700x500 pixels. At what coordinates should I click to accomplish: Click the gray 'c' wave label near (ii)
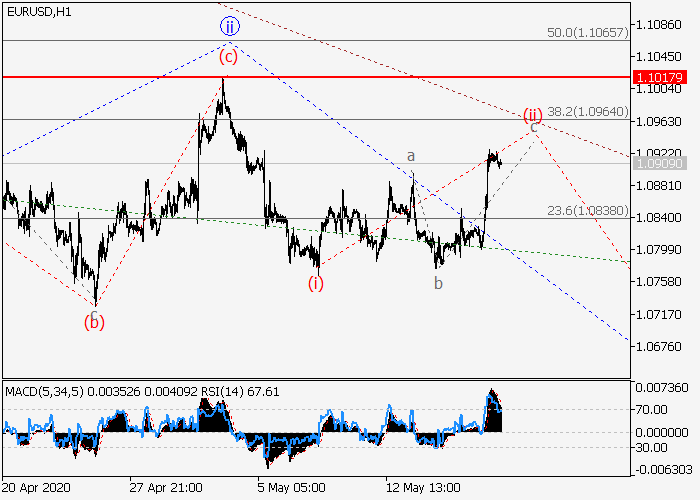[x=534, y=128]
